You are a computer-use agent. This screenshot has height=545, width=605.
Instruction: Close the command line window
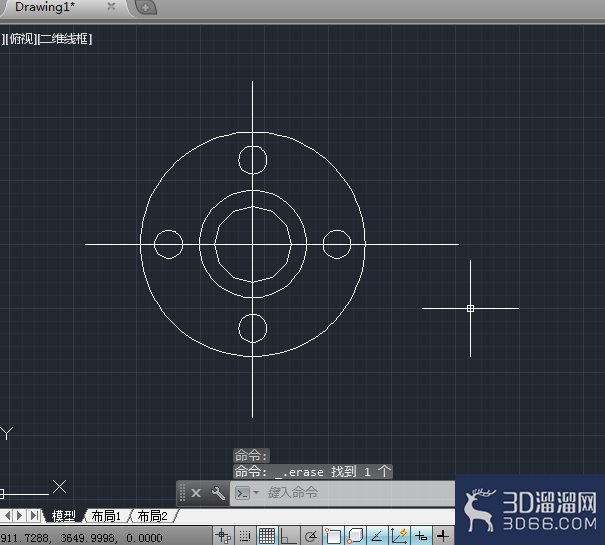pos(196,493)
